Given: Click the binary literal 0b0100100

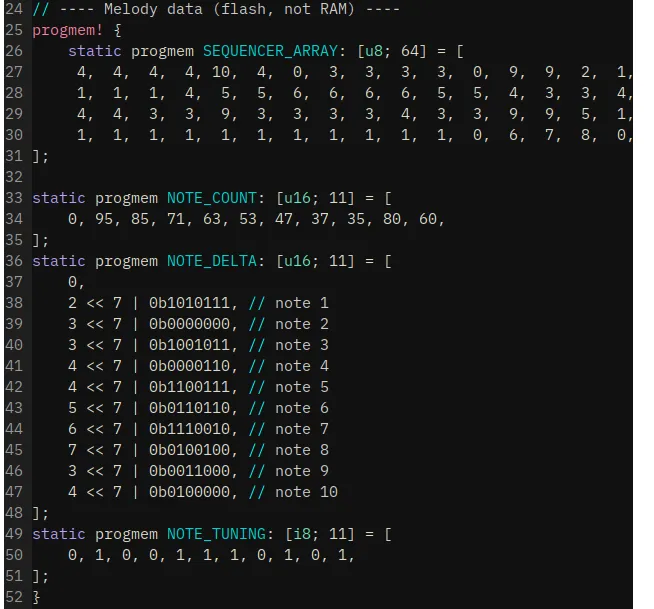Looking at the screenshot, I should (x=189, y=450).
